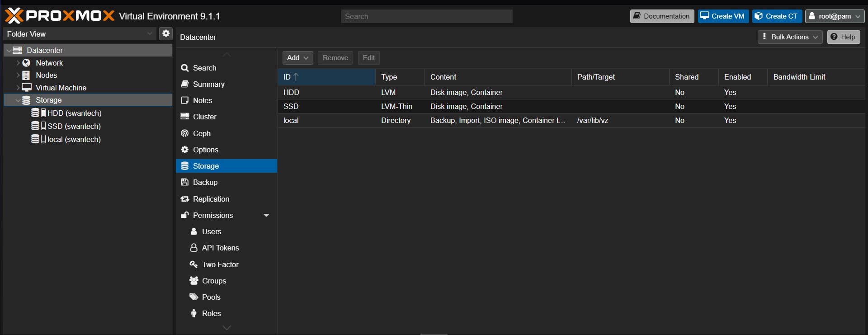Click the Bandwidth Limit column header
Screen dimensions: 868x335
(816, 77)
